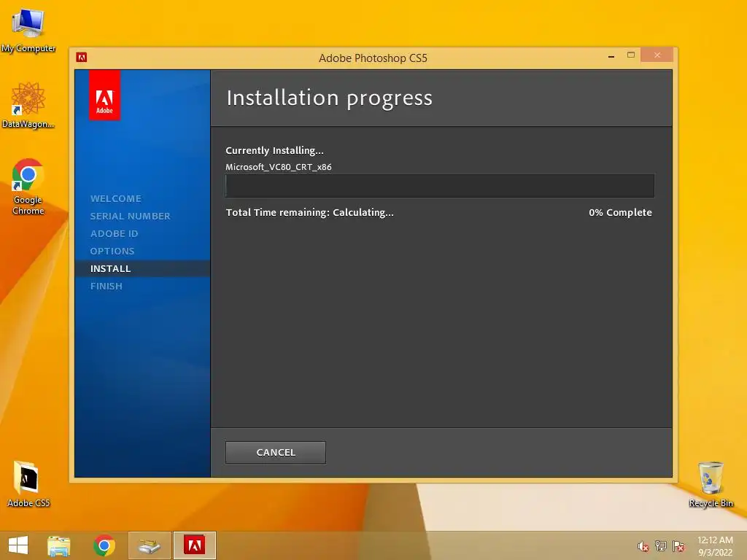This screenshot has height=560, width=747.
Task: Click the muted volume tray icon
Action: click(x=643, y=546)
